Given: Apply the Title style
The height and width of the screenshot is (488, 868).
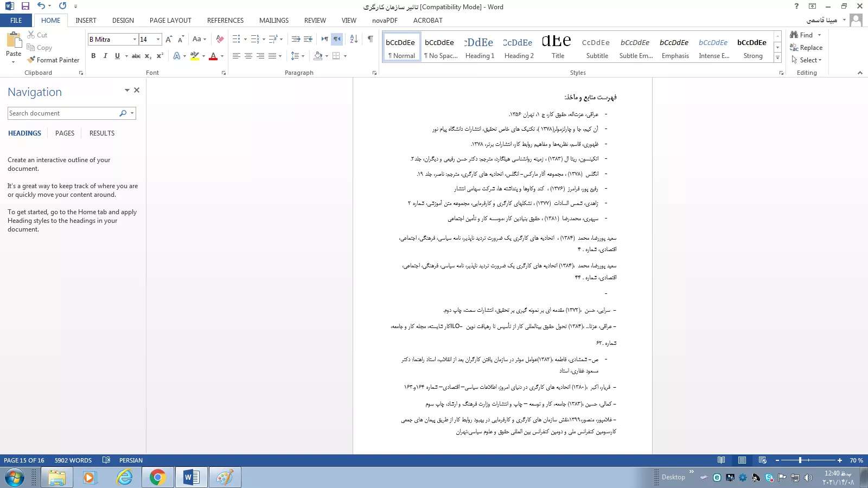Looking at the screenshot, I should pyautogui.click(x=558, y=47).
